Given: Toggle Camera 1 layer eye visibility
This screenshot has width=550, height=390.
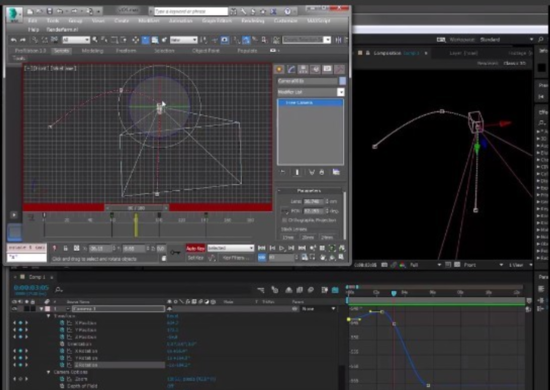Looking at the screenshot, I should pos(15,309).
